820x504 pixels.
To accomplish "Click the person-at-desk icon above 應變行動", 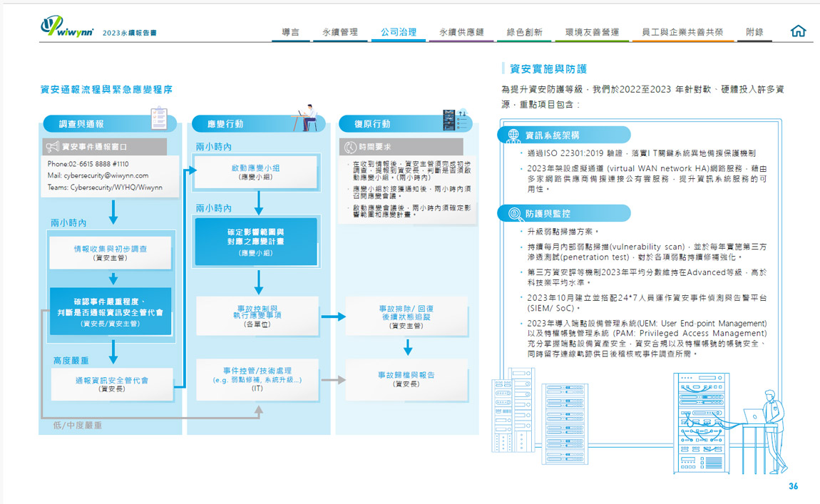I will (x=307, y=118).
